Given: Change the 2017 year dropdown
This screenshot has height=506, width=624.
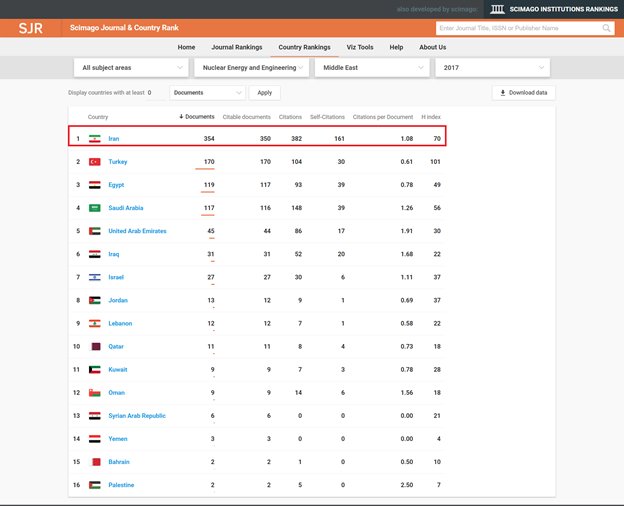Looking at the screenshot, I should click(x=491, y=67).
